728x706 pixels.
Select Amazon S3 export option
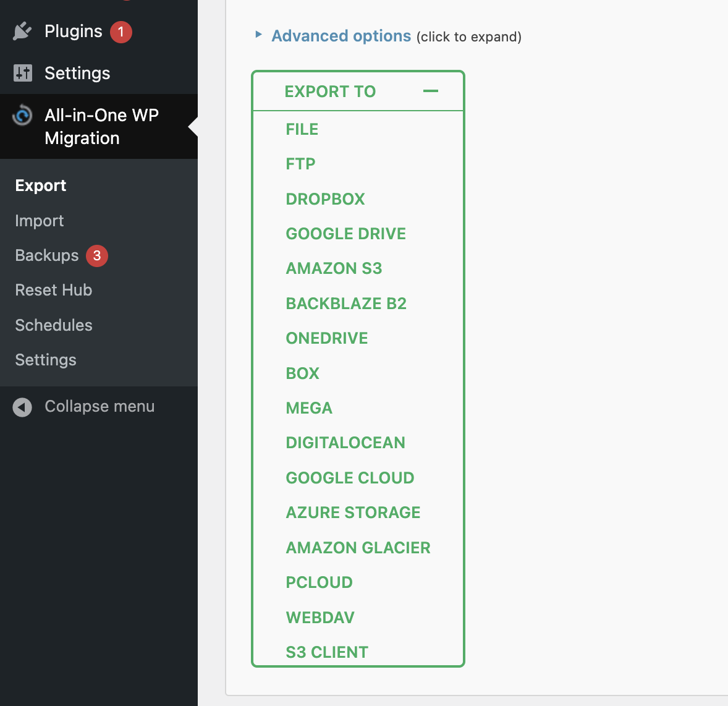tap(334, 268)
